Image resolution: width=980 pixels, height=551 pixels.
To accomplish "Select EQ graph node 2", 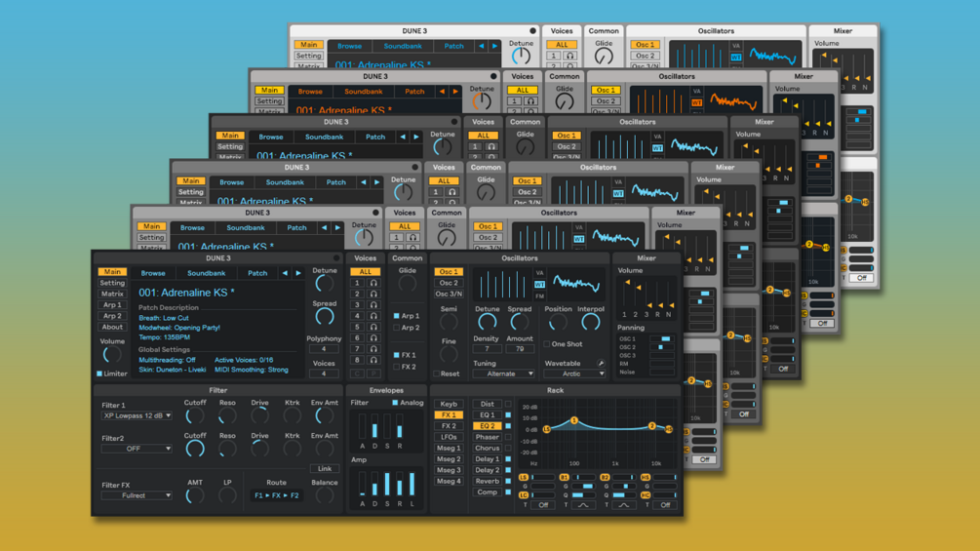I will [652, 426].
